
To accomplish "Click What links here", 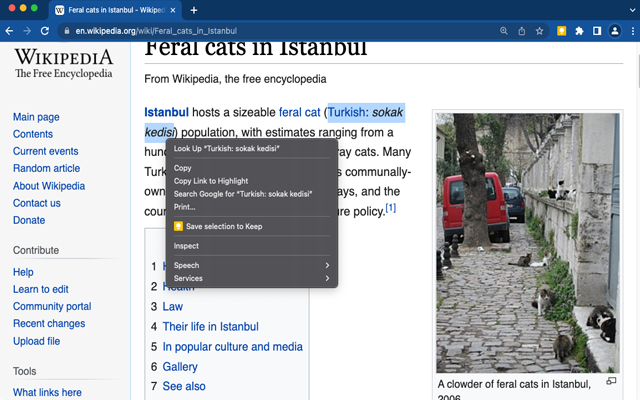I will (x=47, y=393).
